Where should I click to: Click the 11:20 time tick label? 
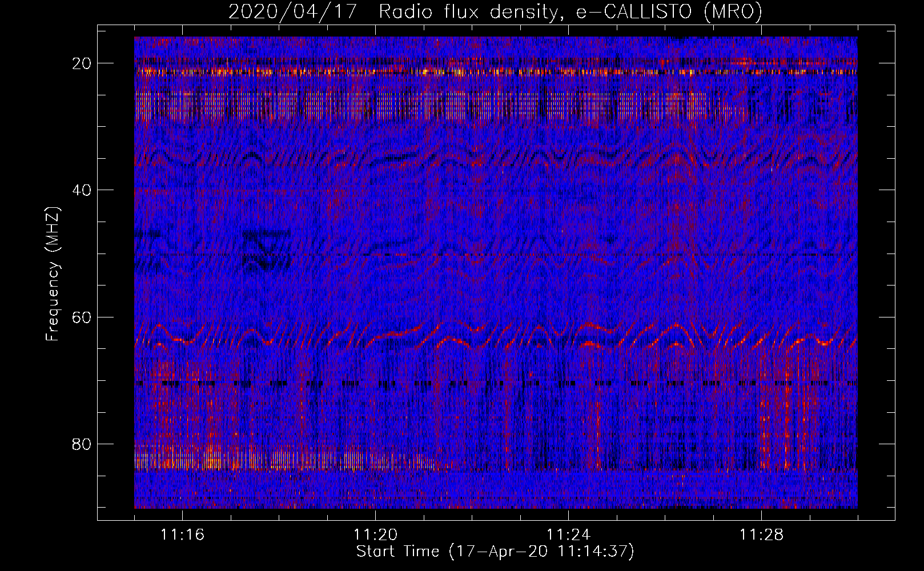375,535
